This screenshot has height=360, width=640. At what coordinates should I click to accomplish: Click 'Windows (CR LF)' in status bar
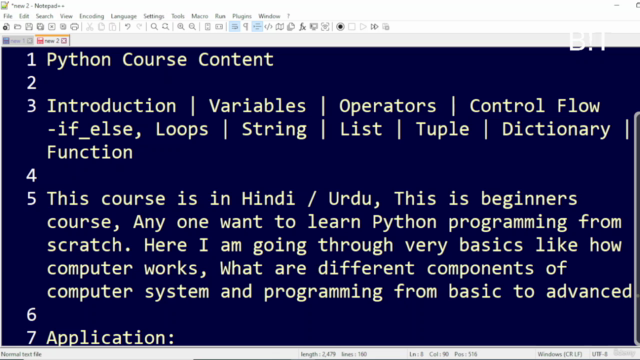point(560,354)
